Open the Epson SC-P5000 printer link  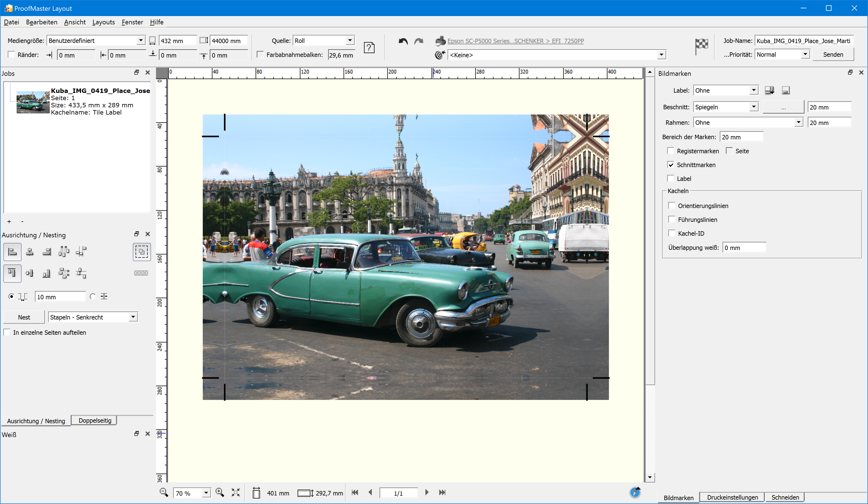tap(515, 41)
